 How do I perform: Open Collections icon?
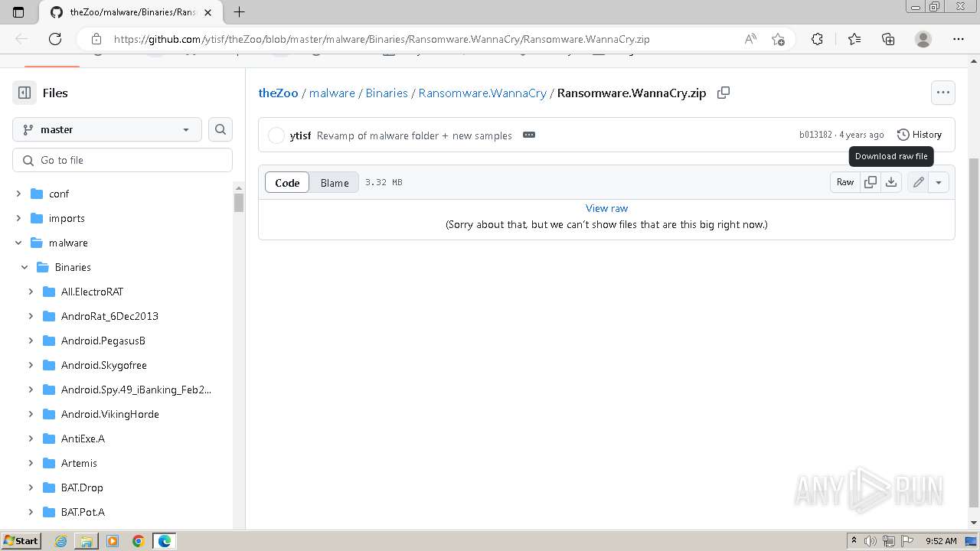pos(888,39)
